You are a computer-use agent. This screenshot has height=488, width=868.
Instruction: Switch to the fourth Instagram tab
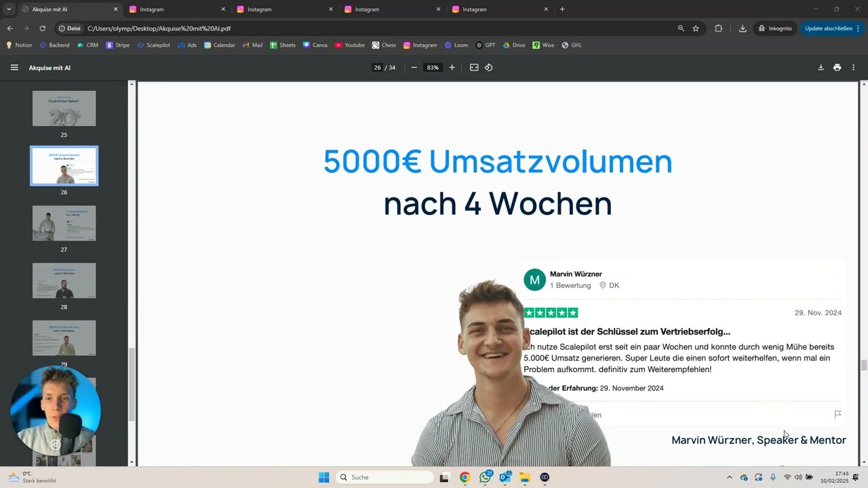500,9
